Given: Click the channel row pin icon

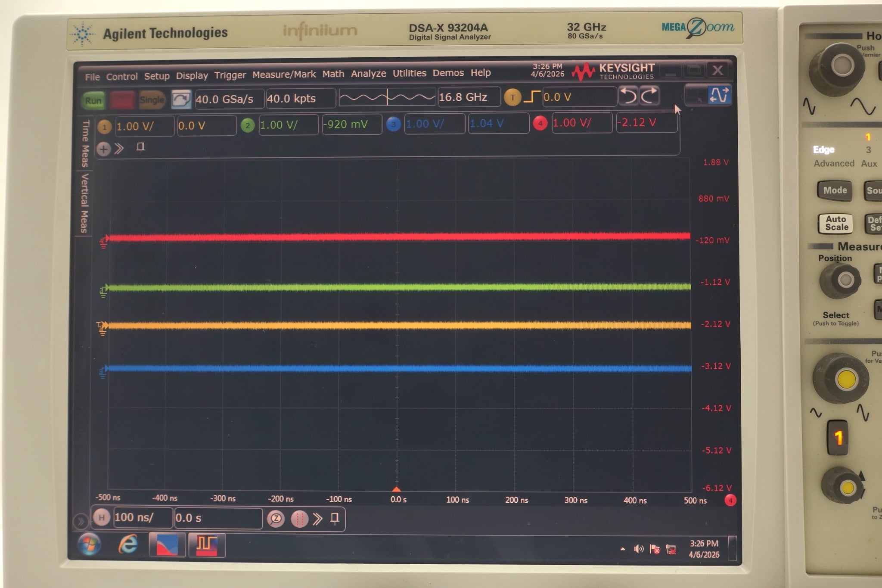Looking at the screenshot, I should tap(140, 147).
